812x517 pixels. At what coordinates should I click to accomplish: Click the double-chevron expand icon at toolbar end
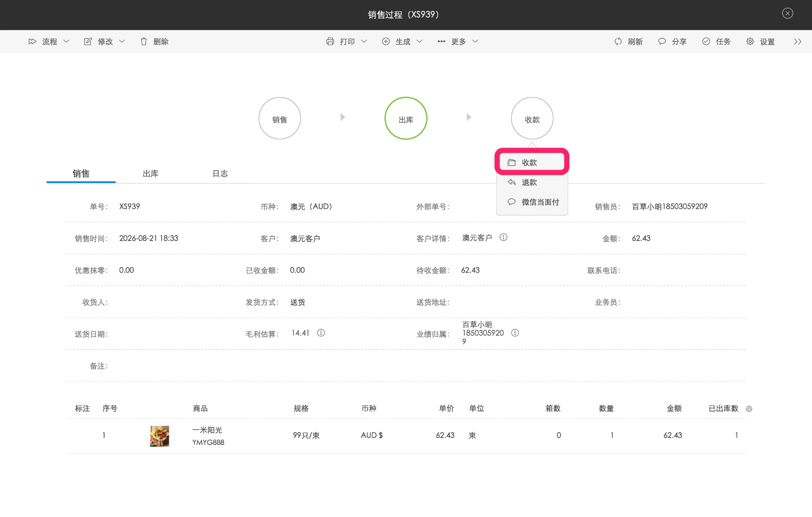click(798, 41)
